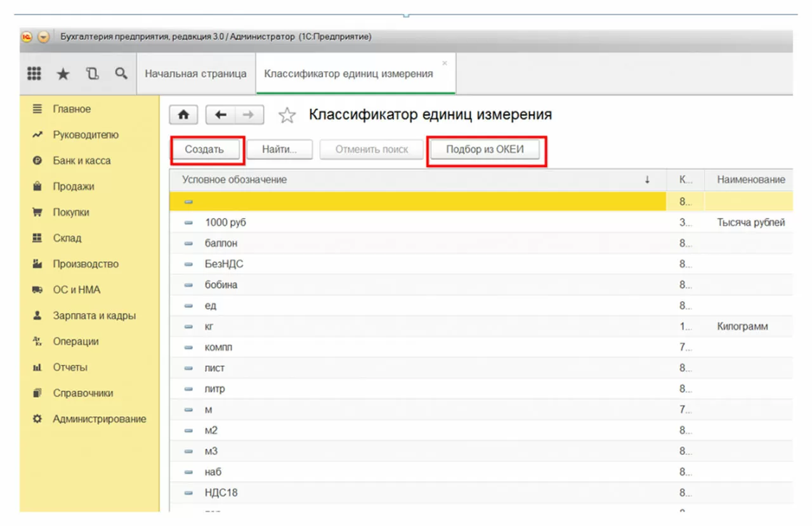Click the Зарплата и кадры person icon
The image size is (812, 526).
(x=37, y=316)
